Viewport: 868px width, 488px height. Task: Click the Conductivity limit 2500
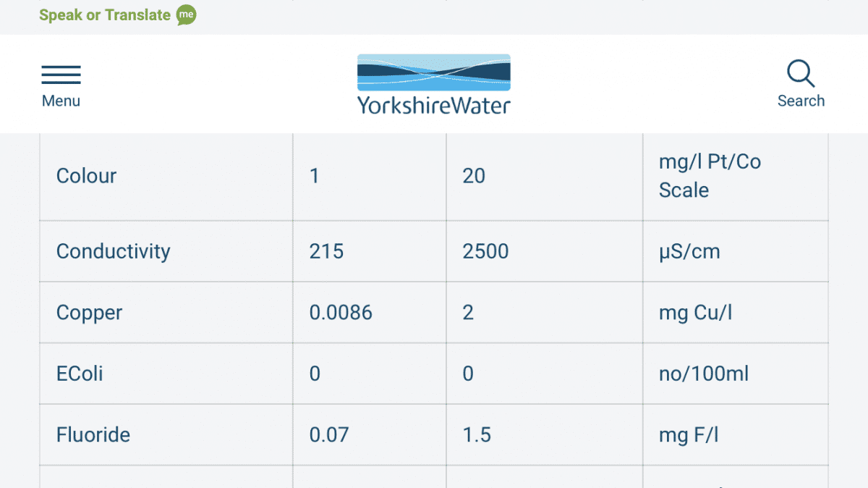coord(485,251)
